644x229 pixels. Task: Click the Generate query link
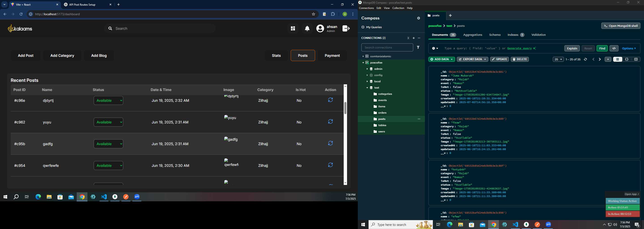519,49
